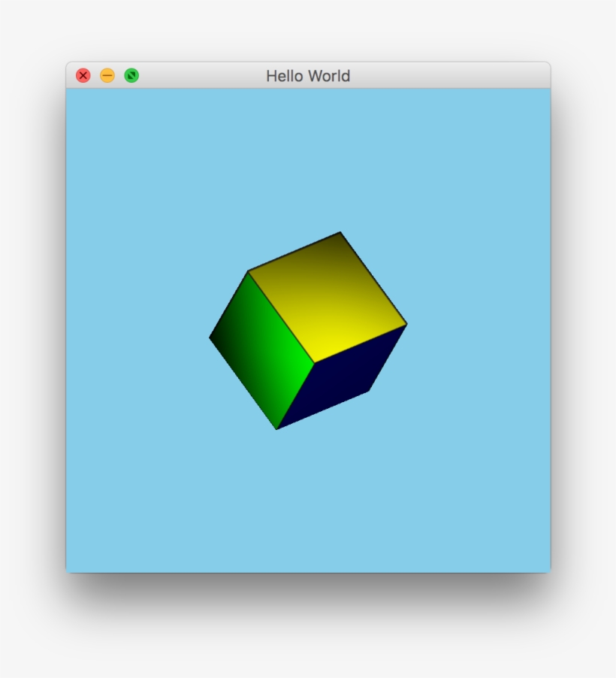Click the topmost vertex of the cube

(x=338, y=233)
